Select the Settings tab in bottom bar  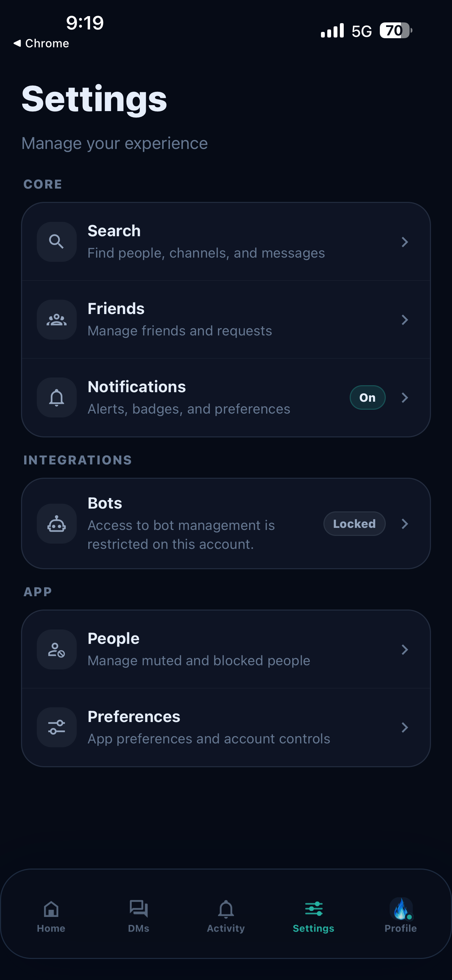point(314,916)
